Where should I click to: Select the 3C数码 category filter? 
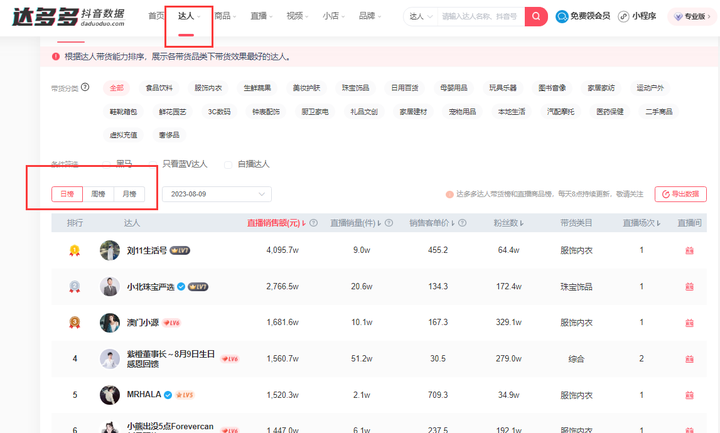(x=219, y=112)
